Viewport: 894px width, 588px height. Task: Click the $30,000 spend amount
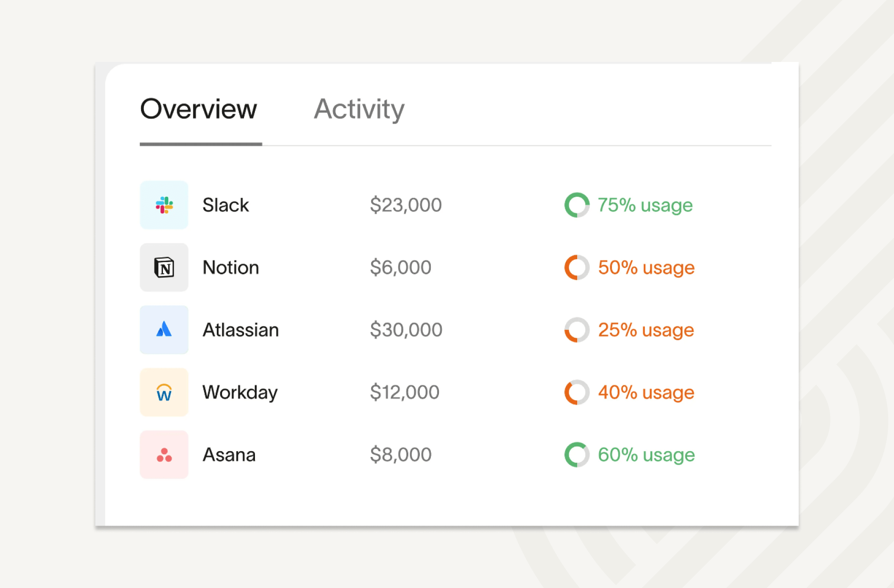pos(406,330)
